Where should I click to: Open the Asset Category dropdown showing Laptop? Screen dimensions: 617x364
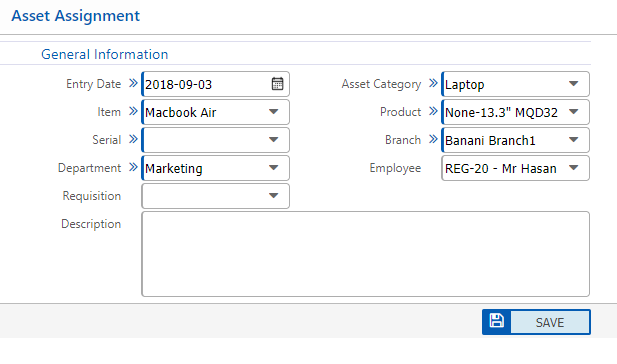[515, 84]
